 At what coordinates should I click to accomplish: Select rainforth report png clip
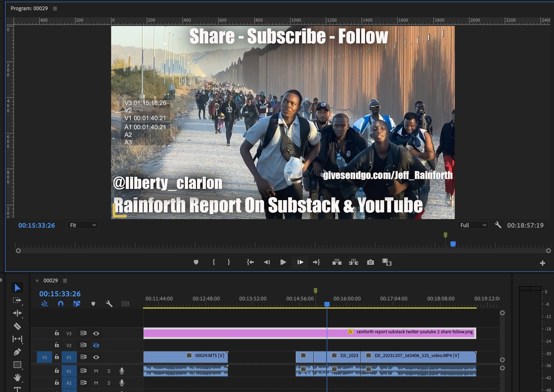coord(310,333)
